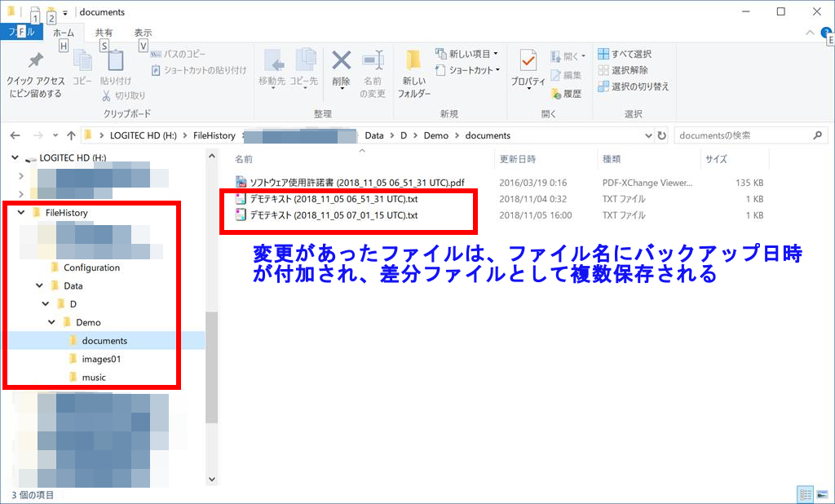This screenshot has height=504, width=835.
Task: Click the navigation pane vertical scrollbar
Action: coord(212,367)
